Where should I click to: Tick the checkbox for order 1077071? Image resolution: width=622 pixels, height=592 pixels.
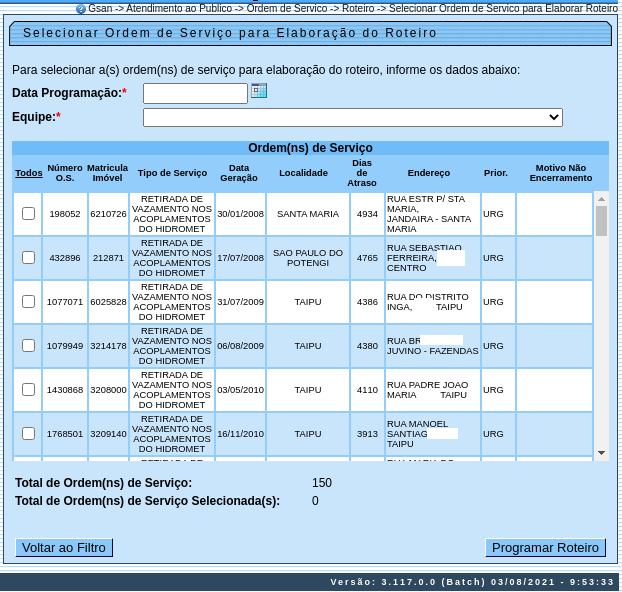click(28, 302)
